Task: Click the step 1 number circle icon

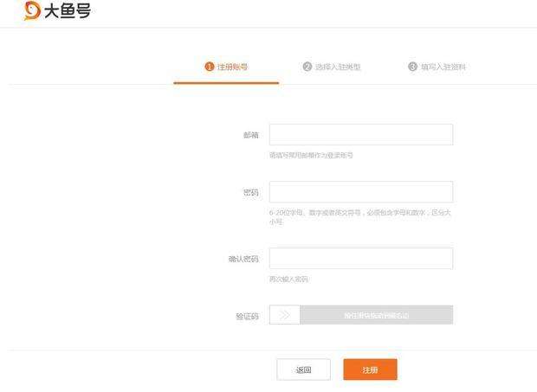Action: (209, 67)
